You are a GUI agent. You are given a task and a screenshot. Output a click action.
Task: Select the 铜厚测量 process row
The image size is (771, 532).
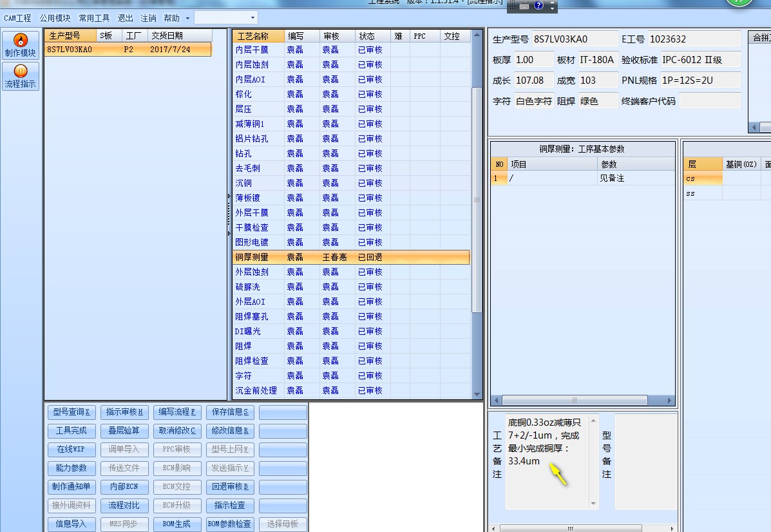click(x=351, y=257)
